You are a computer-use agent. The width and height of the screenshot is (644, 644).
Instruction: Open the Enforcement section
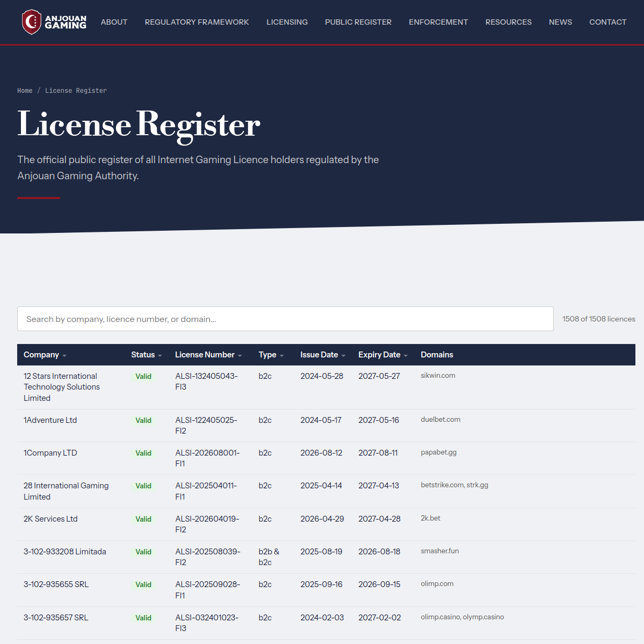click(438, 22)
